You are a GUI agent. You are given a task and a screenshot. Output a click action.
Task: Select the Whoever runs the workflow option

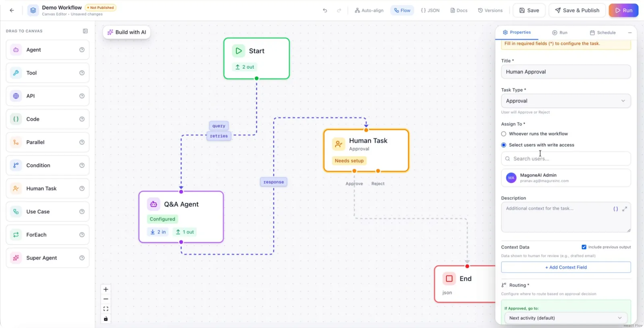click(504, 134)
